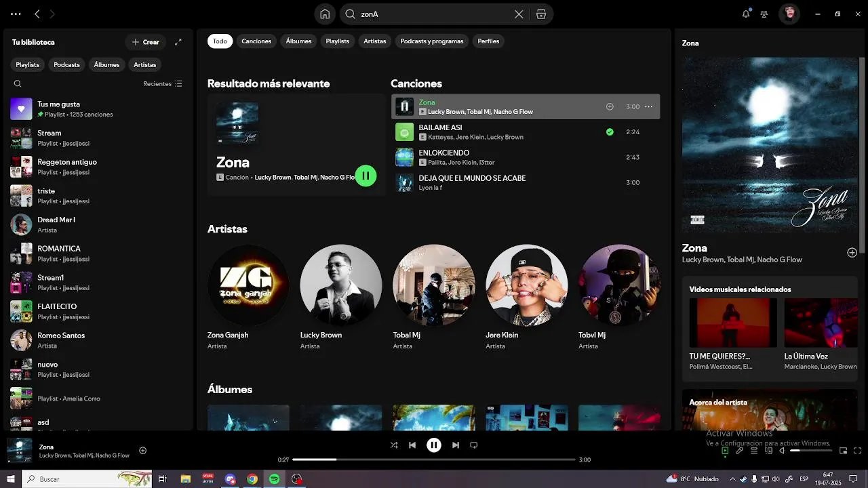Go back with the left arrow

click(x=37, y=14)
